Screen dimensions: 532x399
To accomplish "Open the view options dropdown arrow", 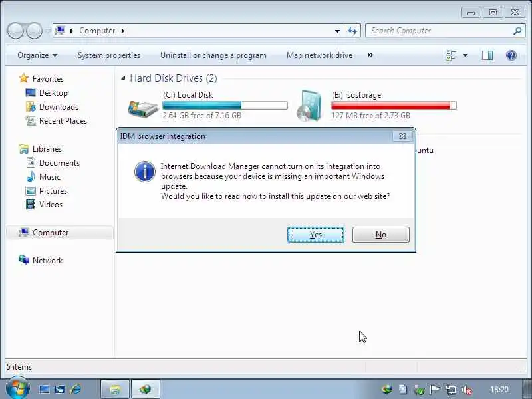I will (x=465, y=55).
